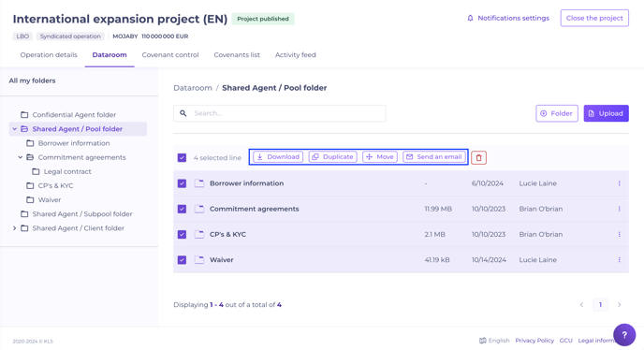Screen dimensions: 644x350
Task: Open the Activity feed tab
Action: (x=295, y=54)
